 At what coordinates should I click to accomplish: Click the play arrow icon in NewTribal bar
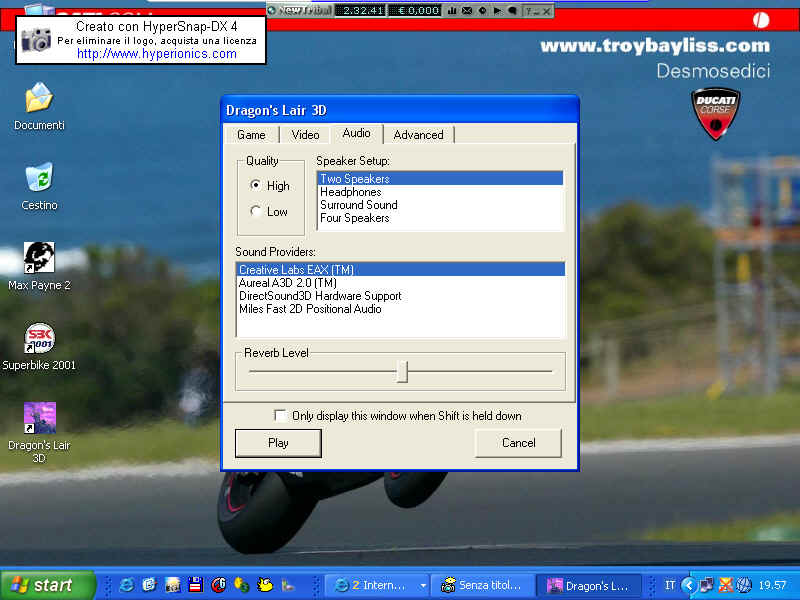click(497, 10)
